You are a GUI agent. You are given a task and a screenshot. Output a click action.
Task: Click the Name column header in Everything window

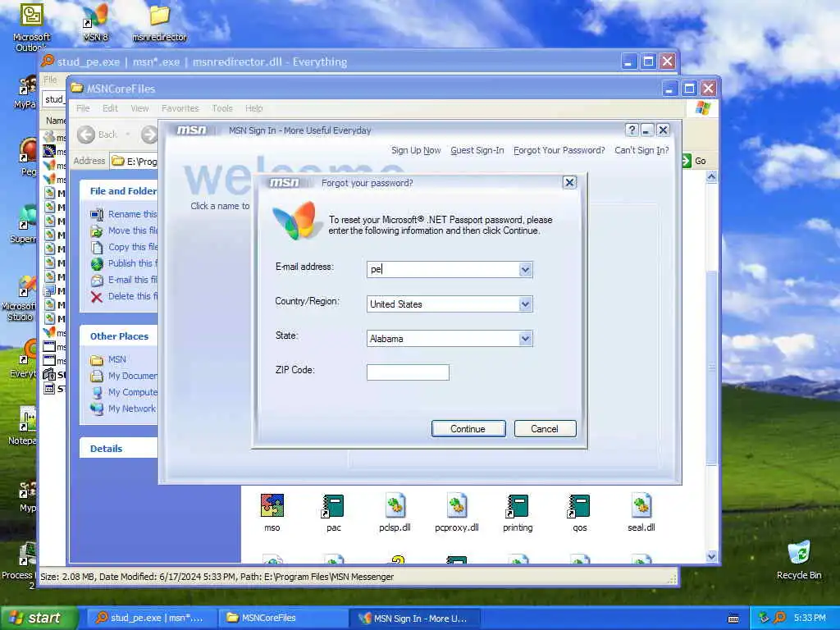[x=55, y=121]
